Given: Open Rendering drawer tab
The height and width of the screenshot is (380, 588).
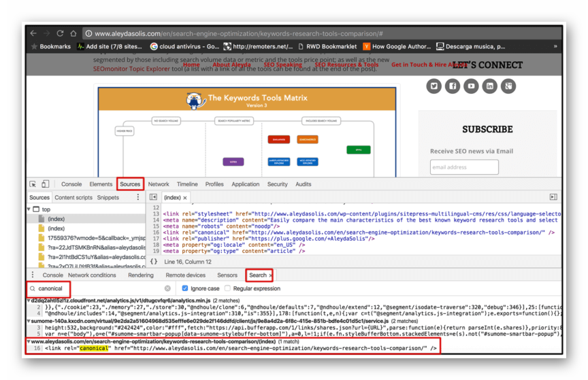Looking at the screenshot, I should tap(141, 275).
